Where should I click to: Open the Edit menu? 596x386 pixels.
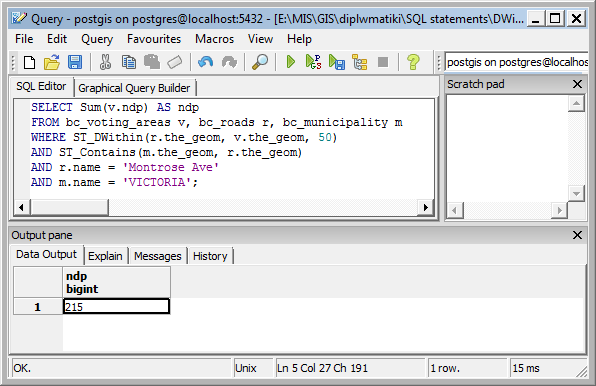(x=57, y=39)
